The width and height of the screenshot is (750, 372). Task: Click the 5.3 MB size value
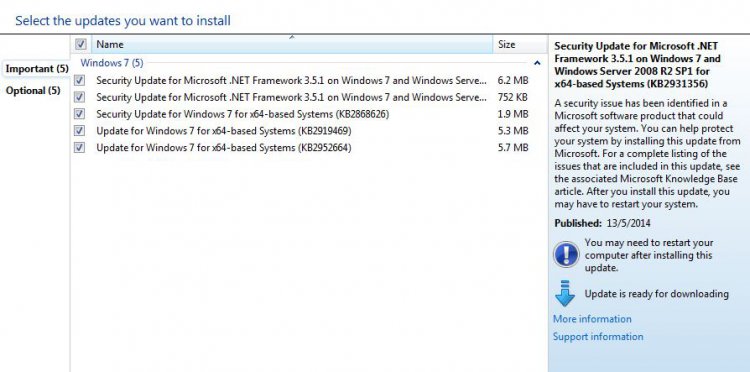[x=513, y=131]
